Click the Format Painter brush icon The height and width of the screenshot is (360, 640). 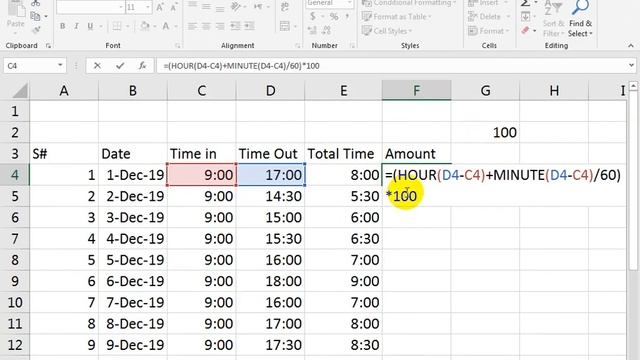point(36,30)
